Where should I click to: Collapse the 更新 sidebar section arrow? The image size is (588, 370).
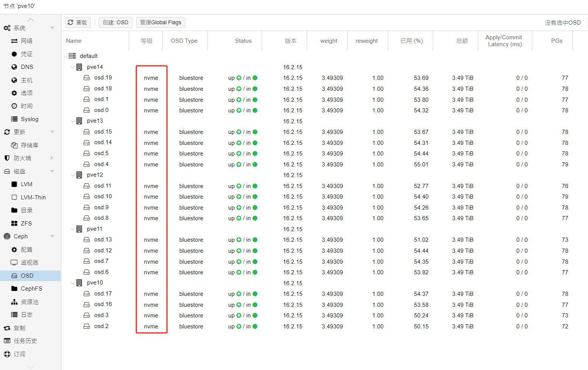tap(52, 132)
